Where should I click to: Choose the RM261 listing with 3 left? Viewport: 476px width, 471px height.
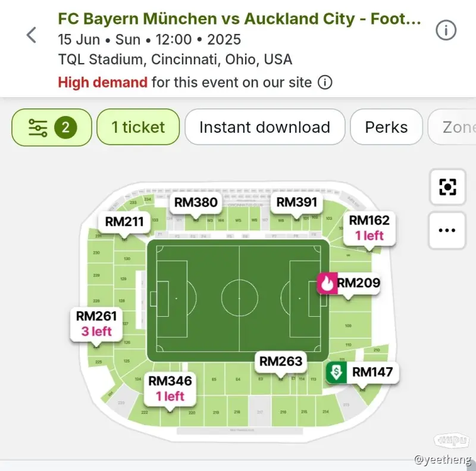[96, 324]
